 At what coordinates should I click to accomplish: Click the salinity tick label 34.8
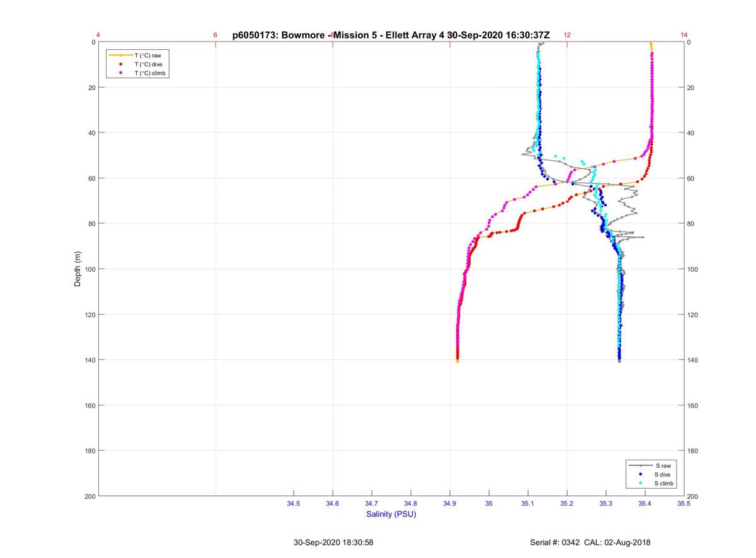[411, 504]
